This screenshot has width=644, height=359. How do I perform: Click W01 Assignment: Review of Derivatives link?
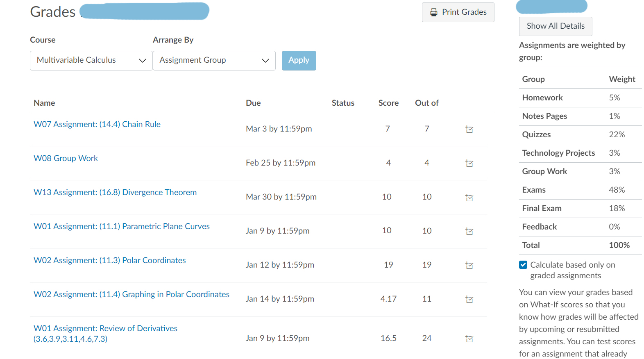pos(105,328)
